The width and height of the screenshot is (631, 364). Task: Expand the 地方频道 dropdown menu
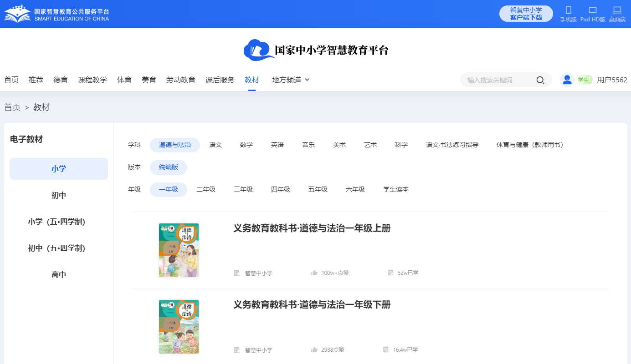pos(290,80)
